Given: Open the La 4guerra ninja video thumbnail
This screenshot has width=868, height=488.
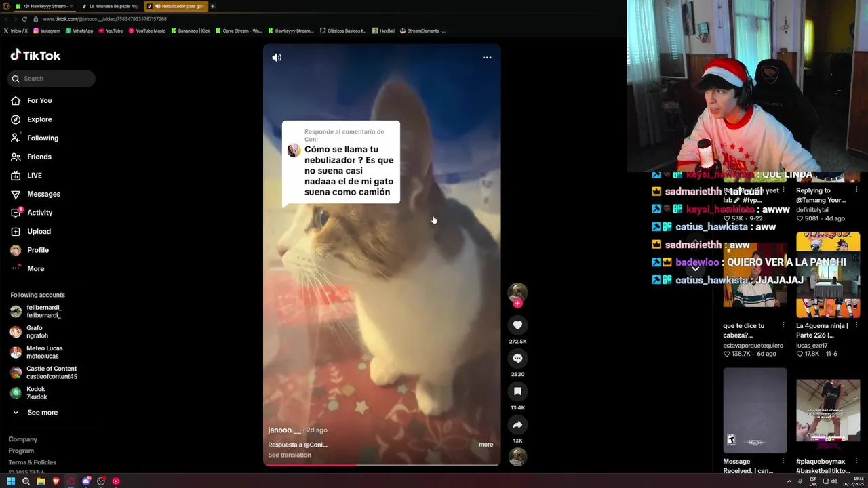Looking at the screenshot, I should click(828, 275).
